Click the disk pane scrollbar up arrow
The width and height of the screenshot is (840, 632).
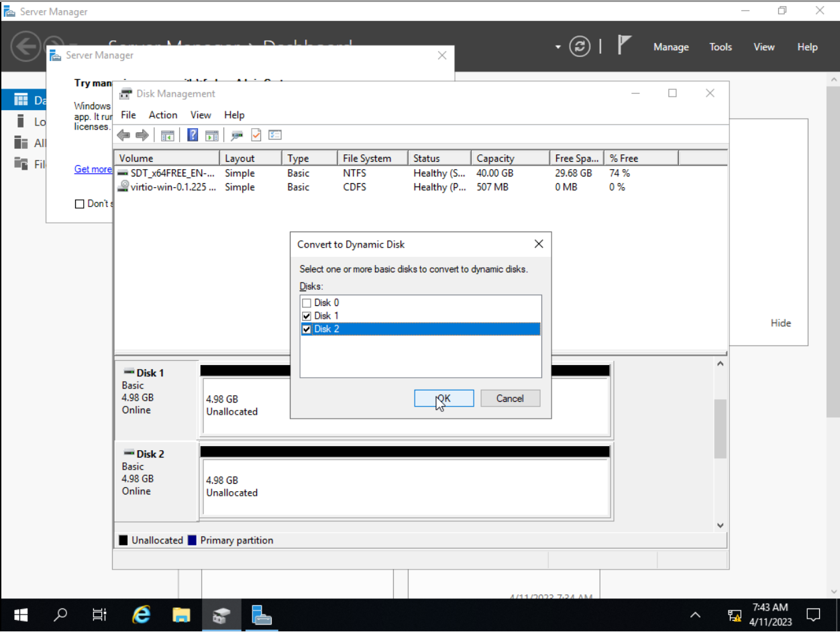721,364
